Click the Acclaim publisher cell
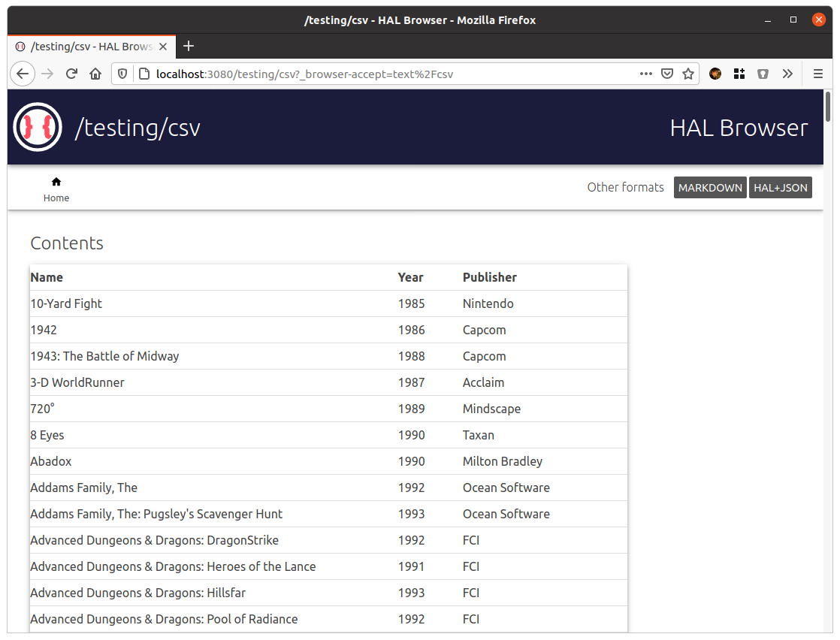840x640 pixels. tap(483, 382)
